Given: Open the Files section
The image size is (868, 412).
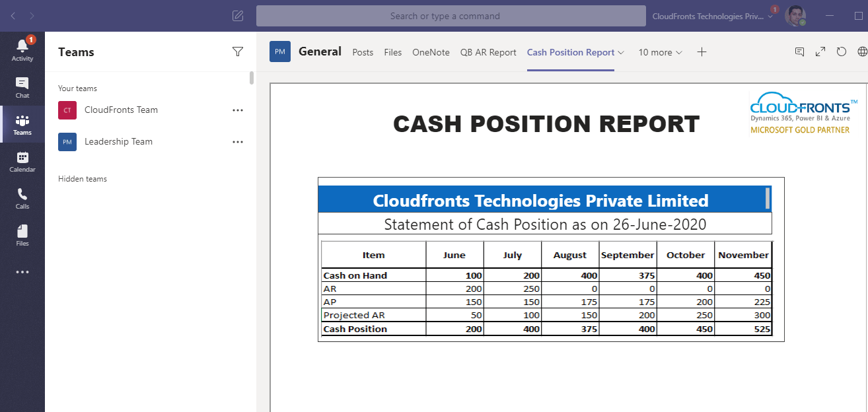Looking at the screenshot, I should pyautogui.click(x=22, y=234).
